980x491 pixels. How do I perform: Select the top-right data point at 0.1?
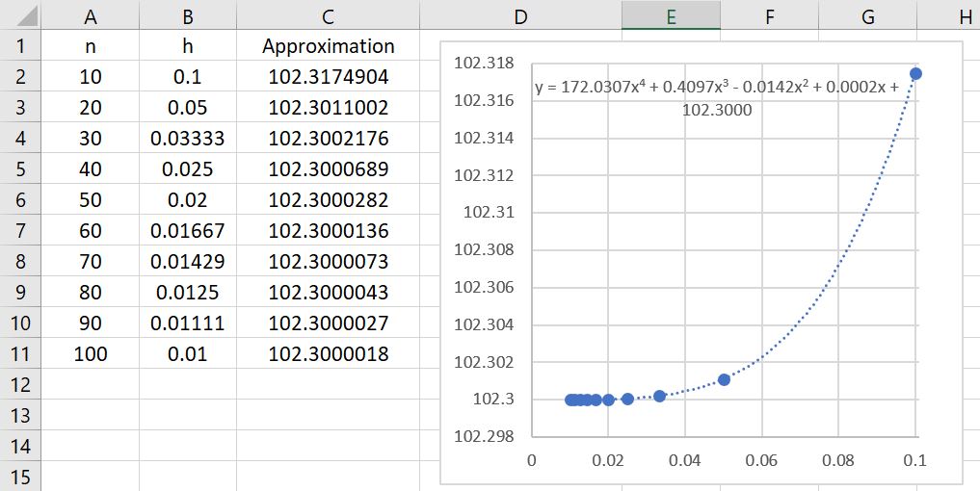tap(915, 73)
